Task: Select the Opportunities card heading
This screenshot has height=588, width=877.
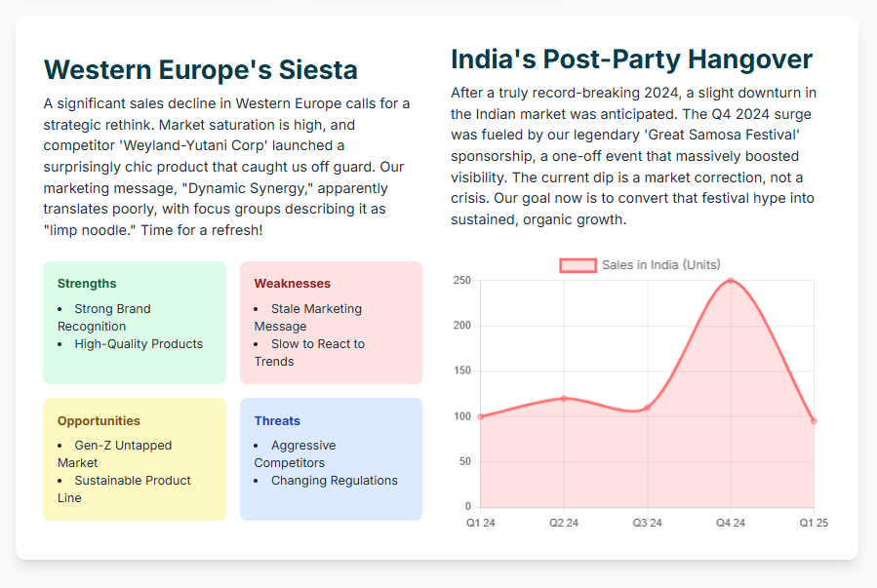Action: 99,421
